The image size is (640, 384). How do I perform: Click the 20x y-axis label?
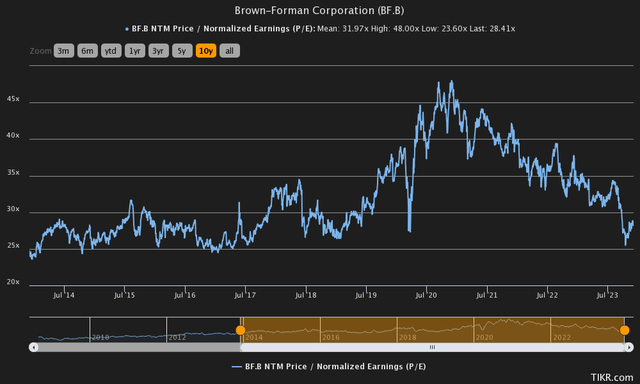tap(13, 282)
